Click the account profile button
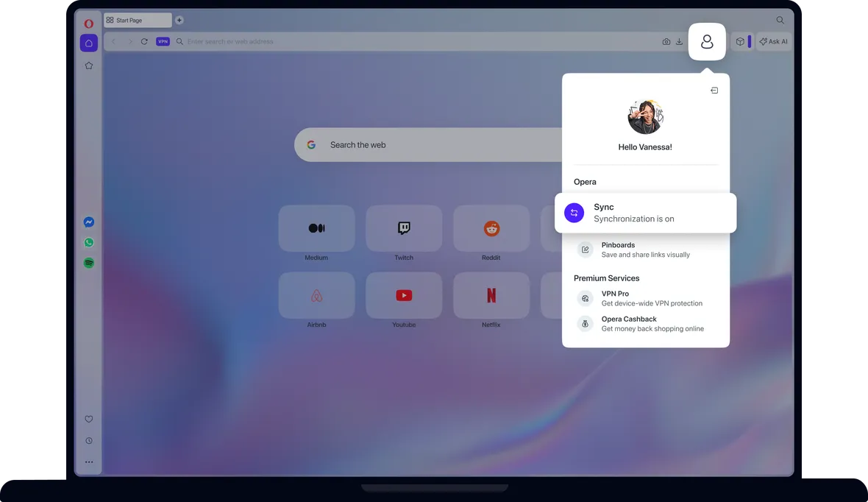Viewport: 868px width, 502px height. coord(707,41)
